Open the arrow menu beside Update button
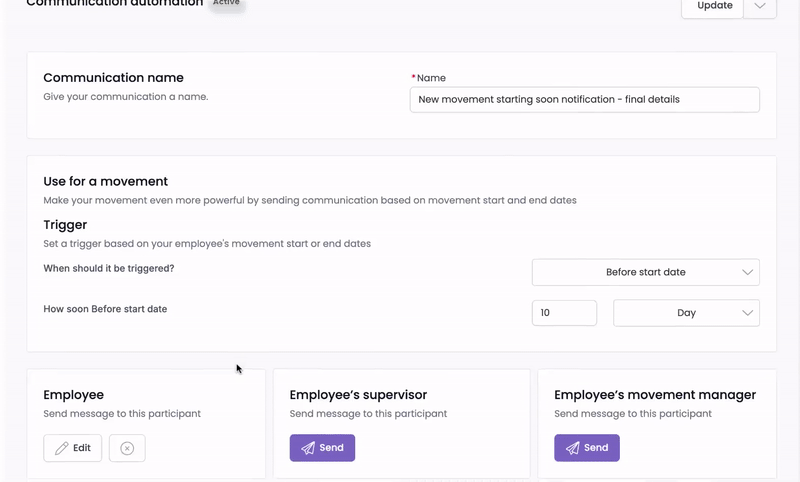The width and height of the screenshot is (800, 482). [760, 7]
